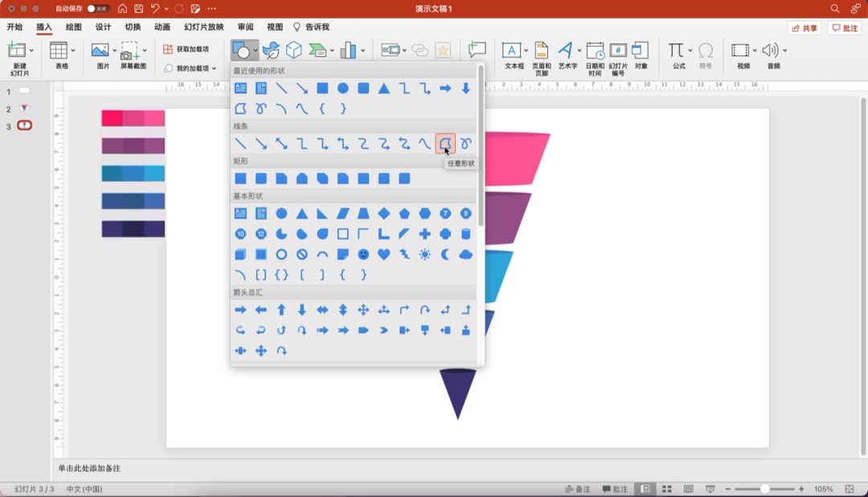Insert the cloud basic shape
Screen dimensions: 868x497
(x=465, y=254)
